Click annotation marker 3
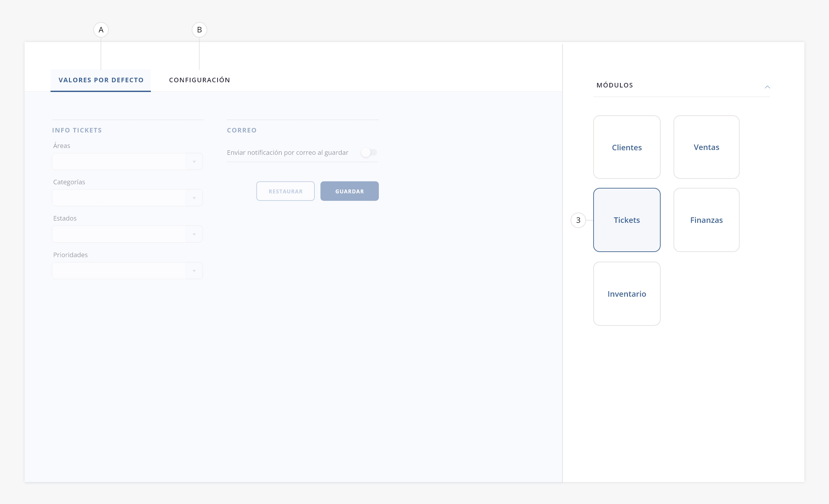Image resolution: width=829 pixels, height=504 pixels. [x=578, y=220]
